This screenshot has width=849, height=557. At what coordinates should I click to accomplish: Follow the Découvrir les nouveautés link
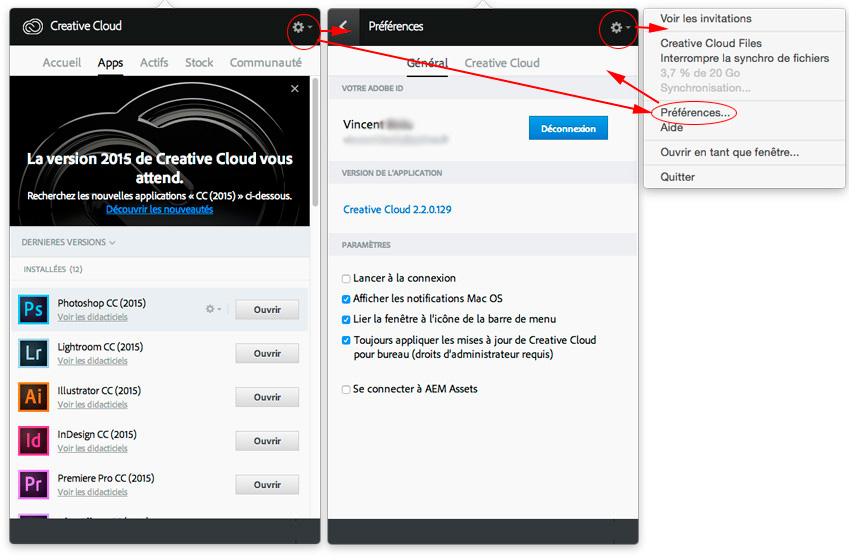159,209
